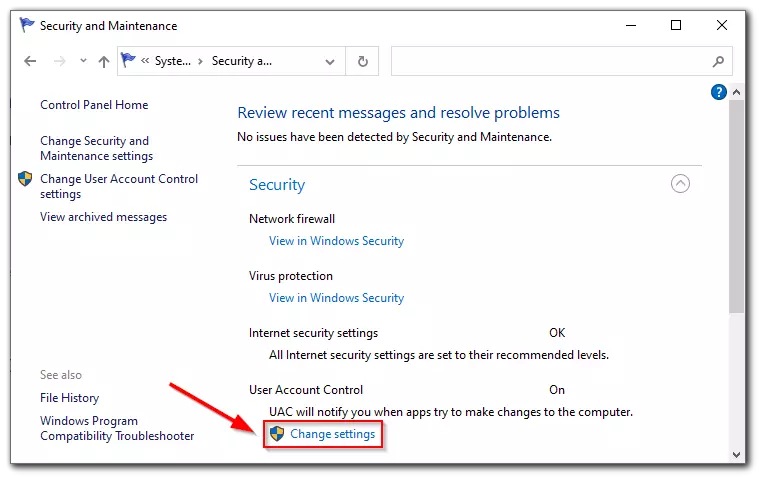Click the Forward navigation arrow
Image resolution: width=764 pixels, height=482 pixels.
pyautogui.click(x=59, y=61)
